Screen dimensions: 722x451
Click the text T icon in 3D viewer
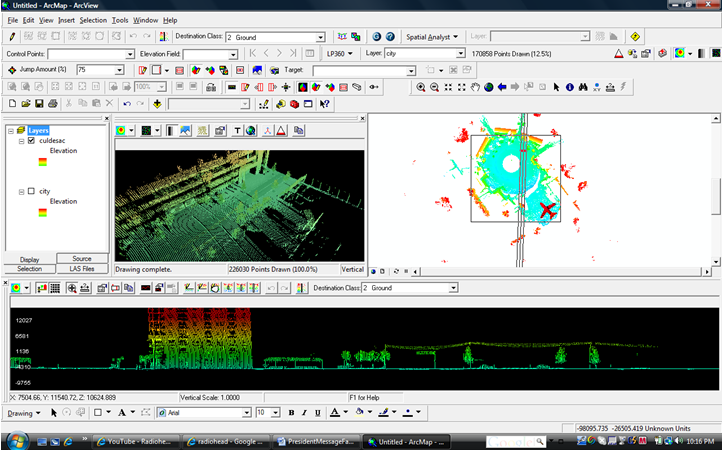point(237,131)
